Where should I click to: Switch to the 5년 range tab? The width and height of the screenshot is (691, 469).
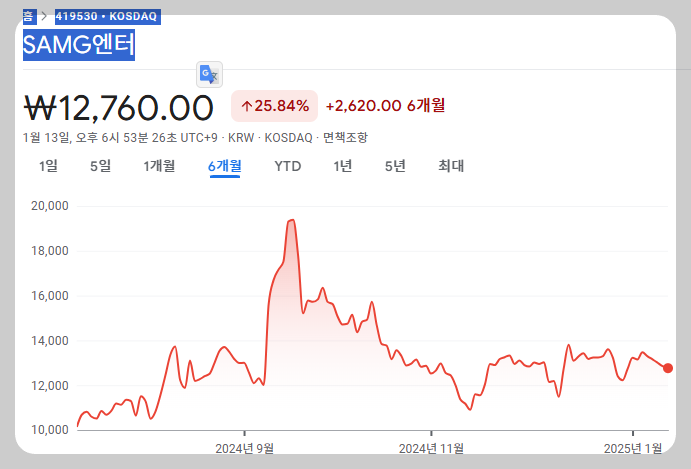(395, 166)
